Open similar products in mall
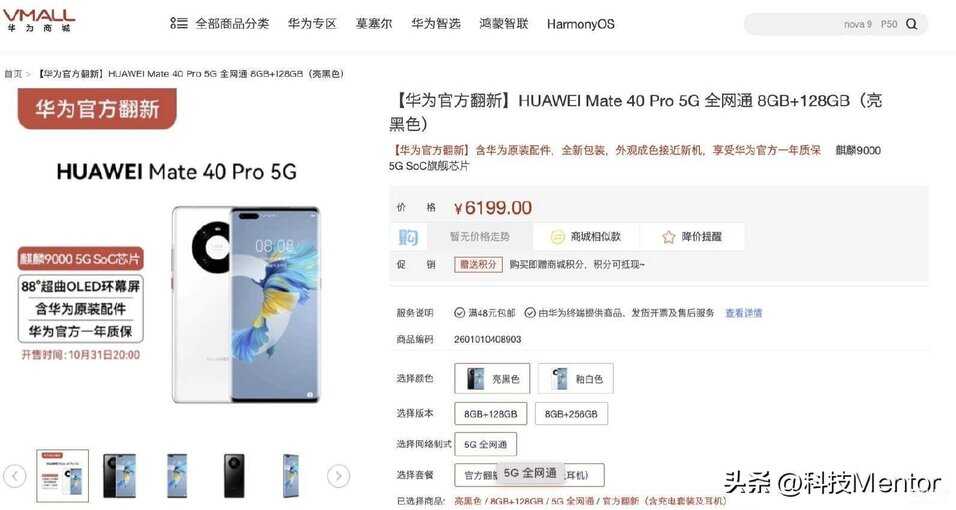 [586, 237]
